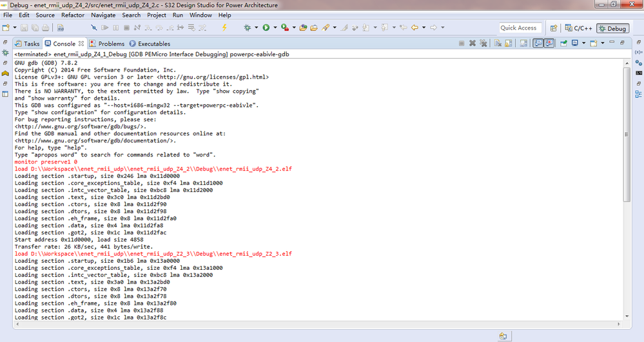Expand the Run launch dropdown arrow

(x=275, y=28)
